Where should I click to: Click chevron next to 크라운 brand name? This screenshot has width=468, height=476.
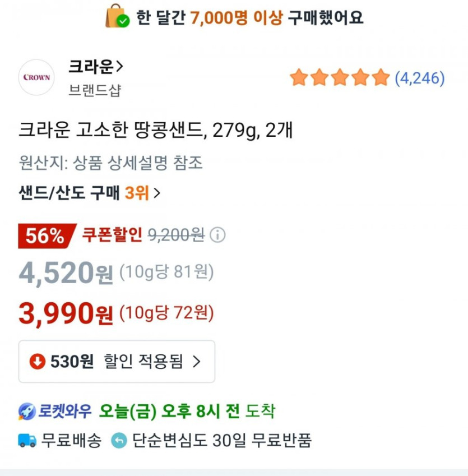click(119, 67)
